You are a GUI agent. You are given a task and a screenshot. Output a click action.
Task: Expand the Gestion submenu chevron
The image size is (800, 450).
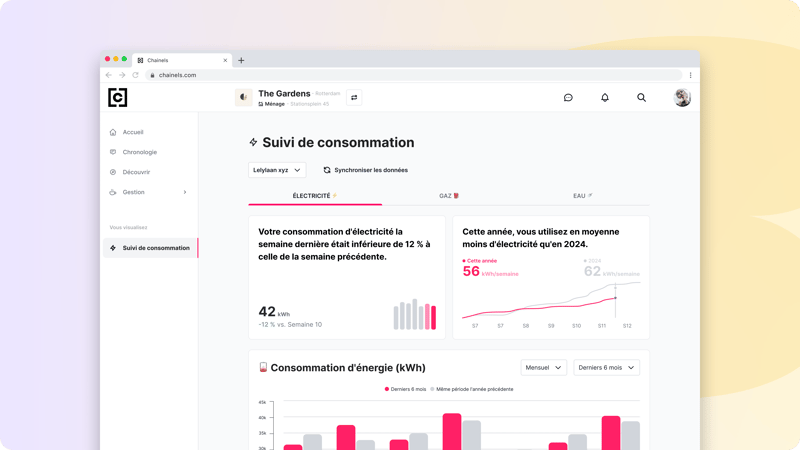(185, 192)
